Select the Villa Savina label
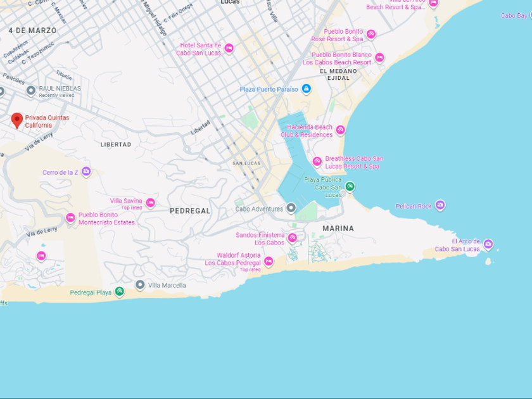This screenshot has height=399, width=532. tap(126, 201)
